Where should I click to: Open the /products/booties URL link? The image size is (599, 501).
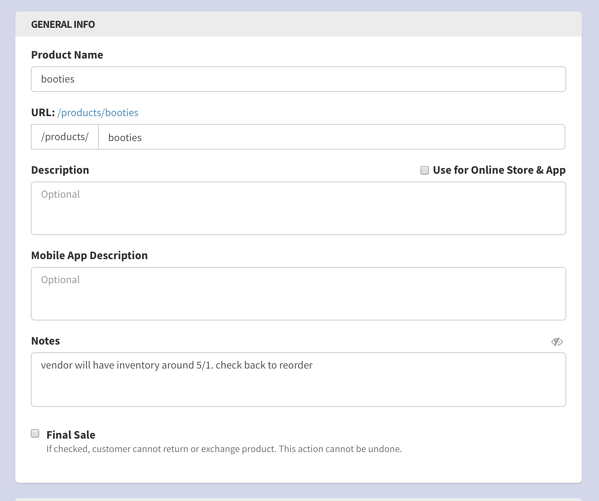(98, 113)
